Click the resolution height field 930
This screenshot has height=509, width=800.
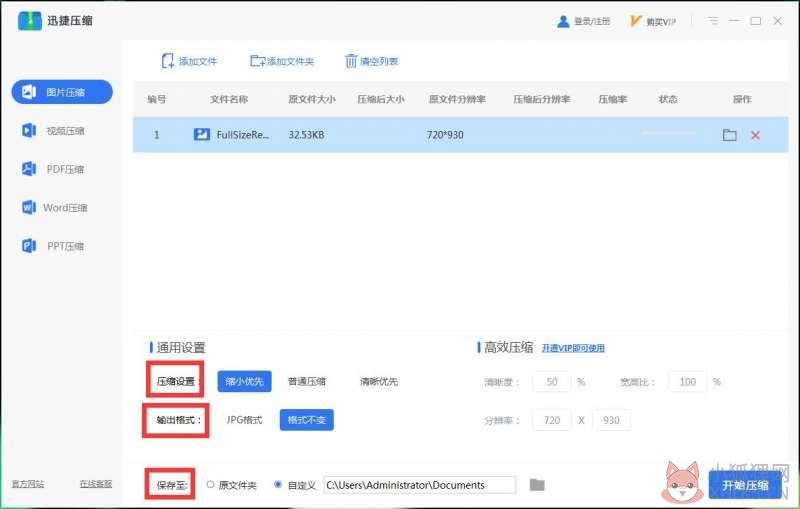tap(611, 420)
